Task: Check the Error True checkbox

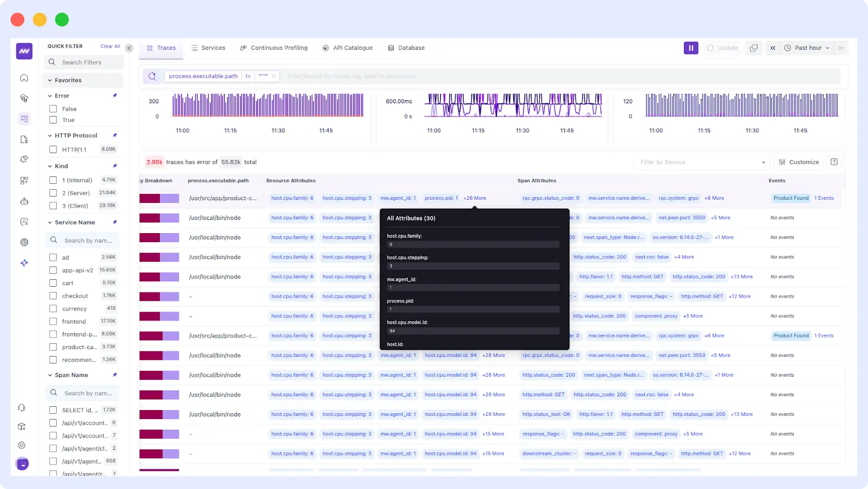Action: (53, 120)
